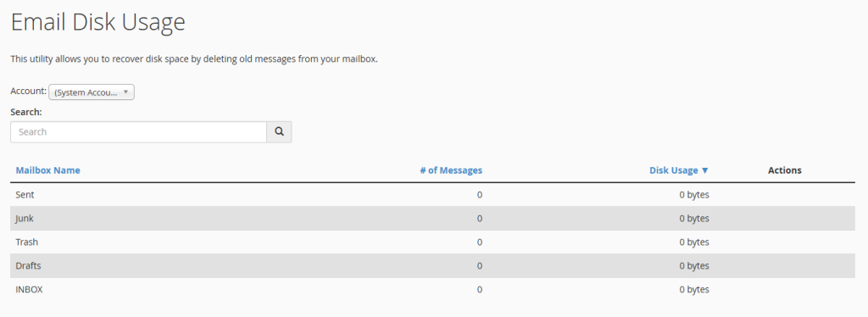Click the Junk row's message count
Screen dimensions: 868x317
pyautogui.click(x=480, y=219)
